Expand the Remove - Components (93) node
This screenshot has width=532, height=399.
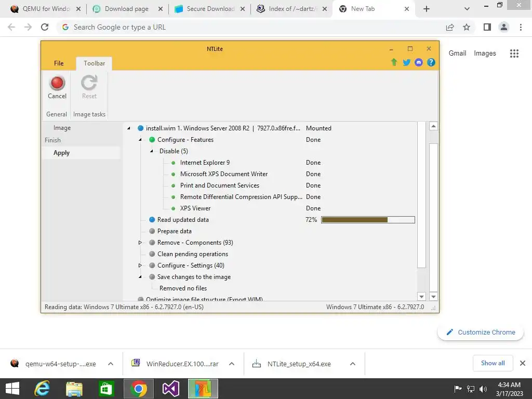140,243
